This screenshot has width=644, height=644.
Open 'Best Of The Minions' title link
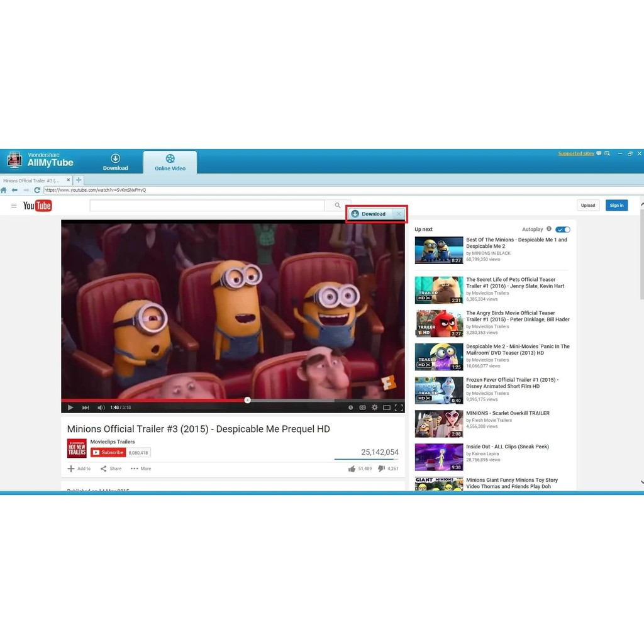point(516,243)
